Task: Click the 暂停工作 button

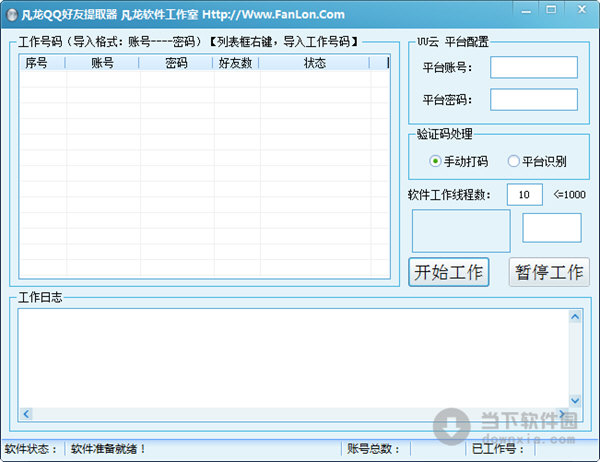Action: [549, 272]
